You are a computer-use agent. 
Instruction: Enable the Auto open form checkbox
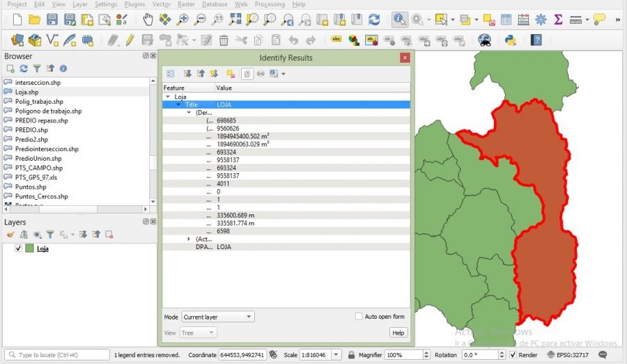pyautogui.click(x=359, y=317)
